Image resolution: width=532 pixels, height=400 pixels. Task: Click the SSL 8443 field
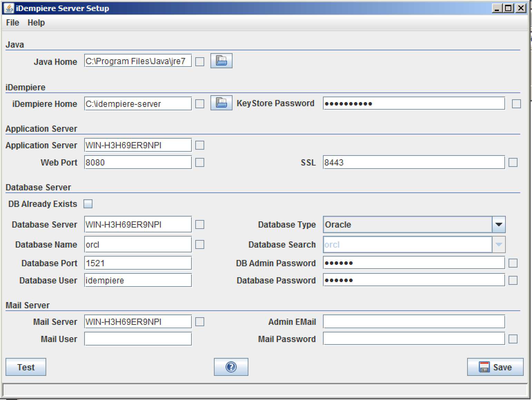pyautogui.click(x=414, y=162)
